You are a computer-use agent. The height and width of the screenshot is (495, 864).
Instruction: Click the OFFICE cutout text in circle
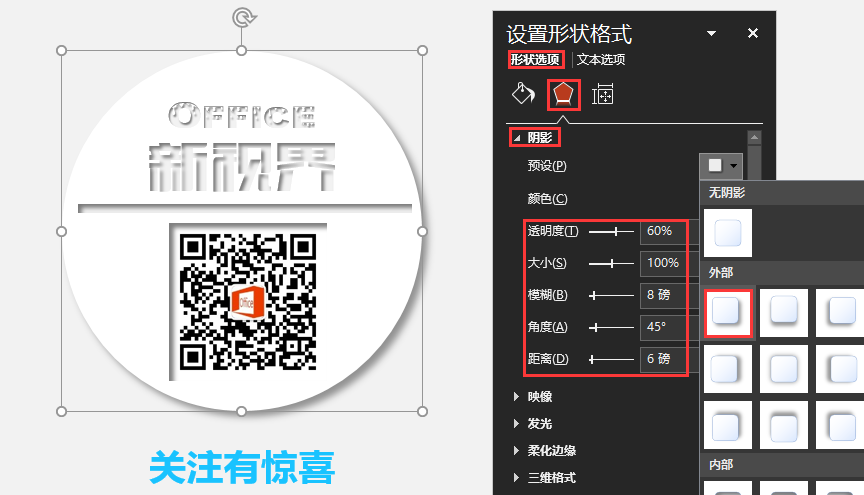pos(242,115)
